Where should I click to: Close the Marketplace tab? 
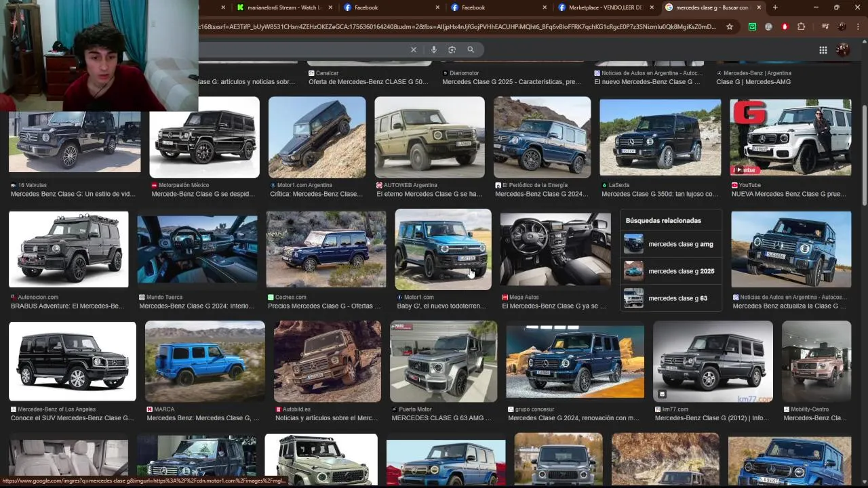click(x=652, y=7)
